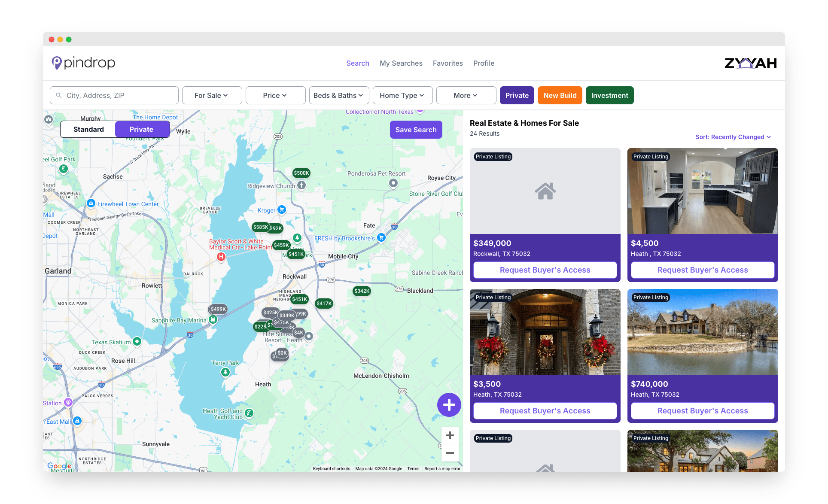This screenshot has width=828, height=504.
Task: Click the Baylor Scott & White hospital marker
Action: pyautogui.click(x=221, y=257)
